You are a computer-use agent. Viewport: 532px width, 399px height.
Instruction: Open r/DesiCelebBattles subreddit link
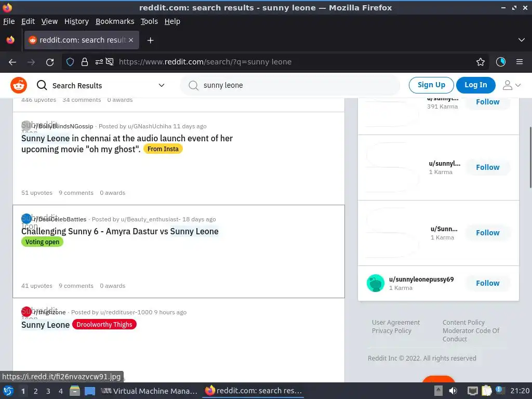[x=60, y=219]
